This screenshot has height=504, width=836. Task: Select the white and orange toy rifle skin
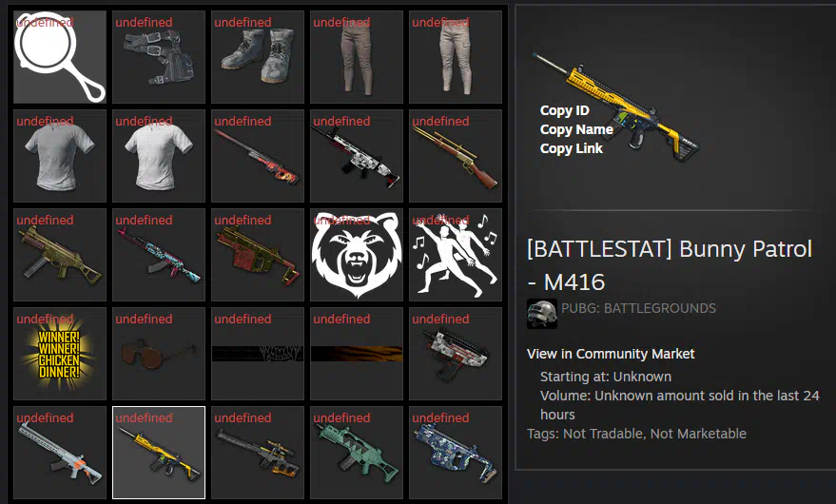point(60,453)
